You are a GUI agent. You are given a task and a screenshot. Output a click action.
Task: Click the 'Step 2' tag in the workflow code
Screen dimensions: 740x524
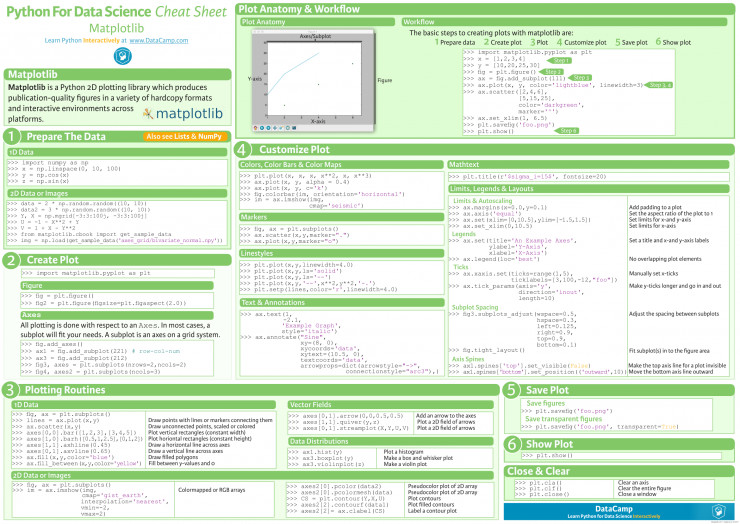tap(551, 72)
